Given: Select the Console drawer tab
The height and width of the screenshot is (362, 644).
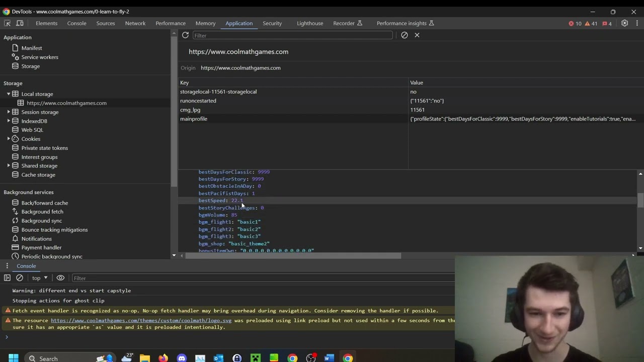Looking at the screenshot, I should 26,266.
